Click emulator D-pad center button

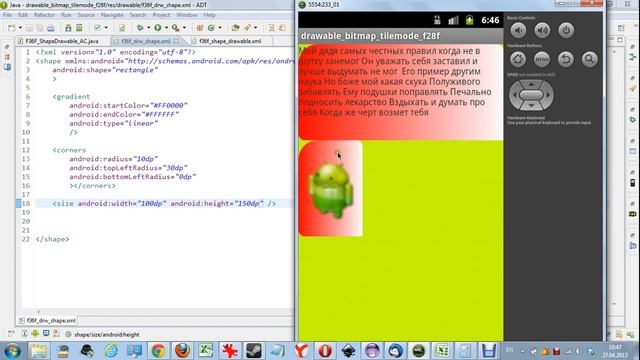[531, 95]
